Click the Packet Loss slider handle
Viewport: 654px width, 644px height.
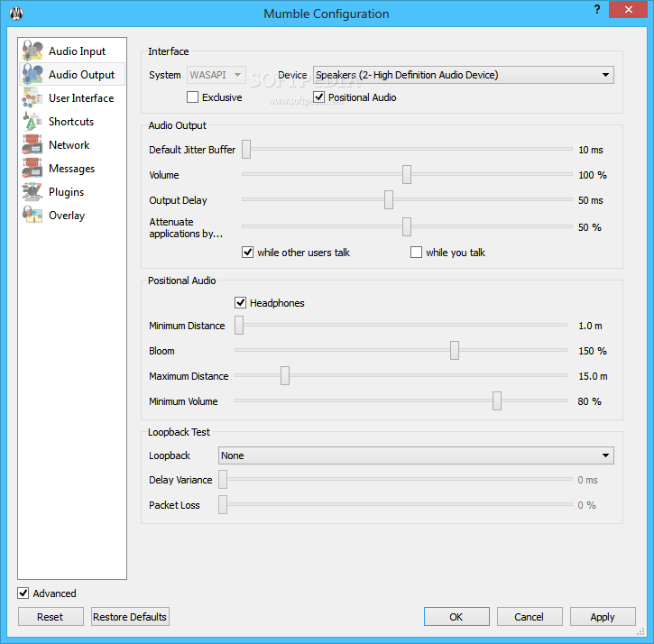(223, 505)
